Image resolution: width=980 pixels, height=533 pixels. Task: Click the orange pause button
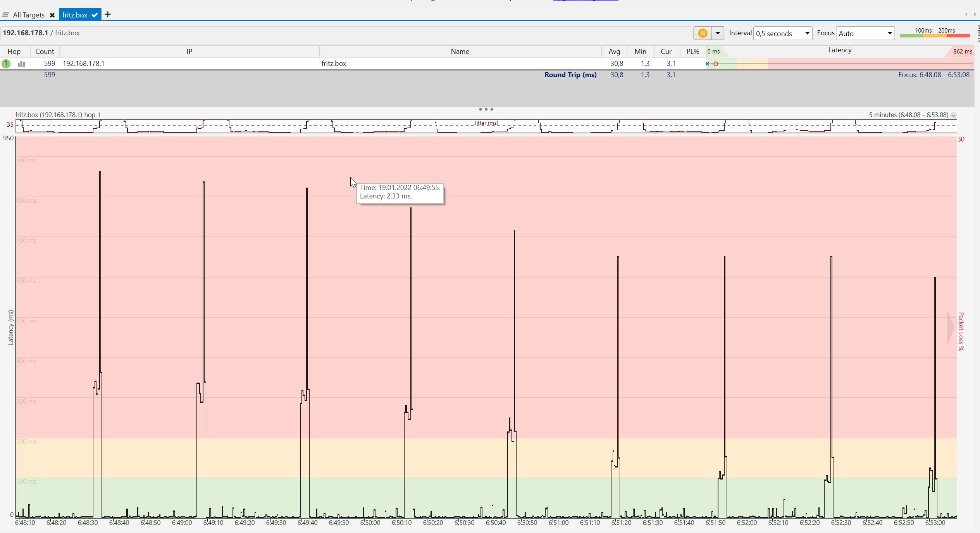coord(703,33)
